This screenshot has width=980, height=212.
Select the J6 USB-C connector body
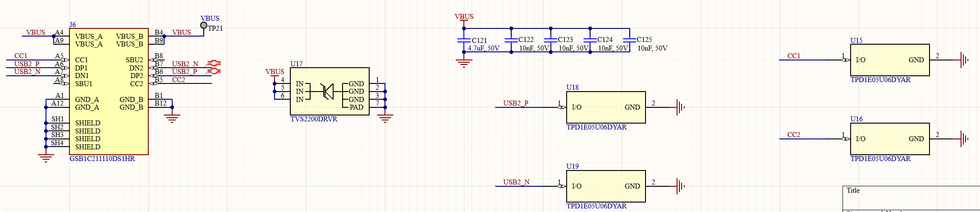coord(109,92)
